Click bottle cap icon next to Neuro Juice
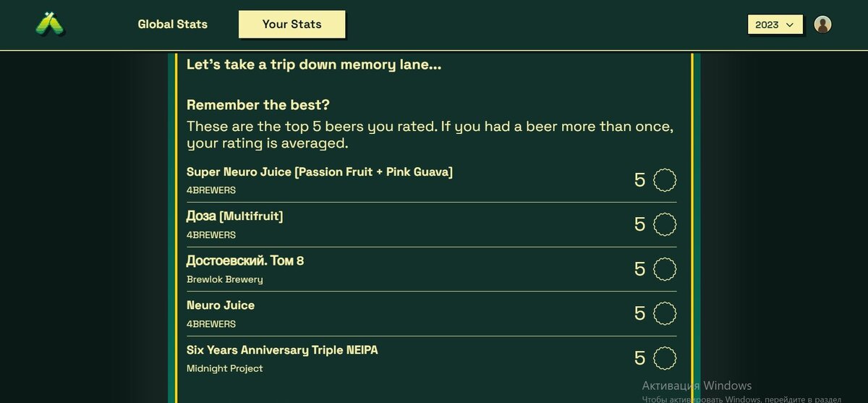Screen dimensions: 868x403 pos(665,313)
